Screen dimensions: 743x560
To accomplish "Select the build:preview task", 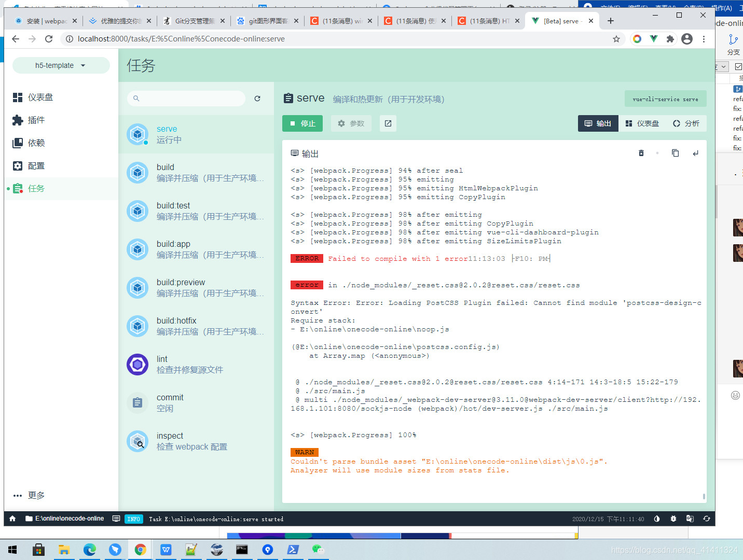I will coord(196,288).
